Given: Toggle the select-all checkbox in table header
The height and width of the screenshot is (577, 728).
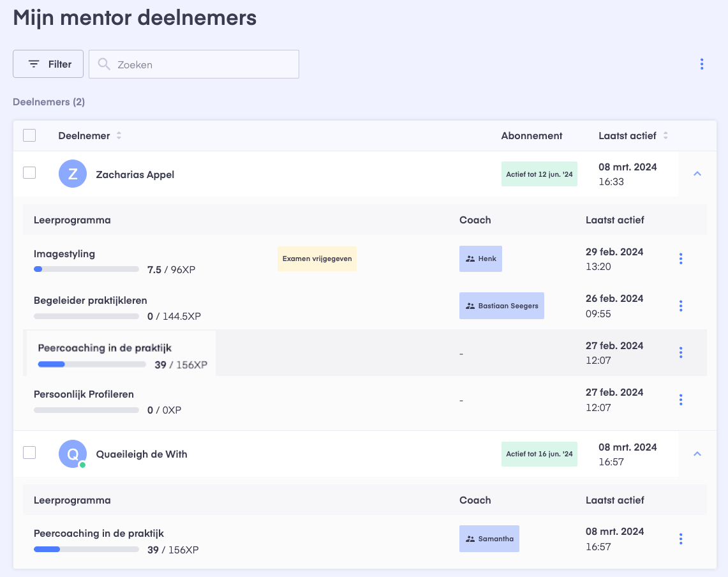Looking at the screenshot, I should [29, 135].
